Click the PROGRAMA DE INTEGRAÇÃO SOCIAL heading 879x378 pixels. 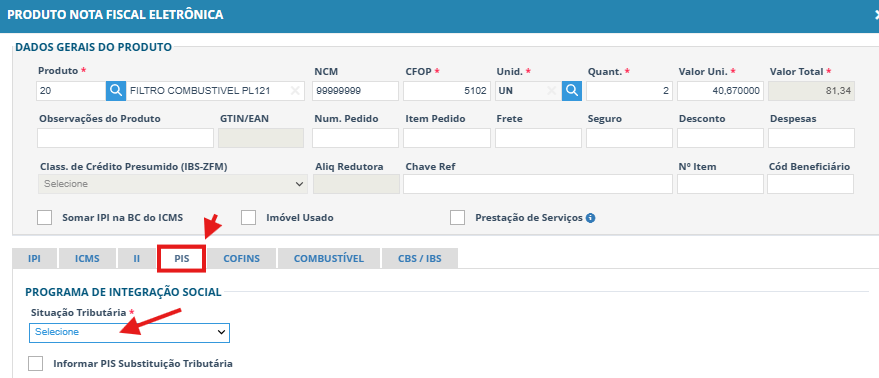123,292
